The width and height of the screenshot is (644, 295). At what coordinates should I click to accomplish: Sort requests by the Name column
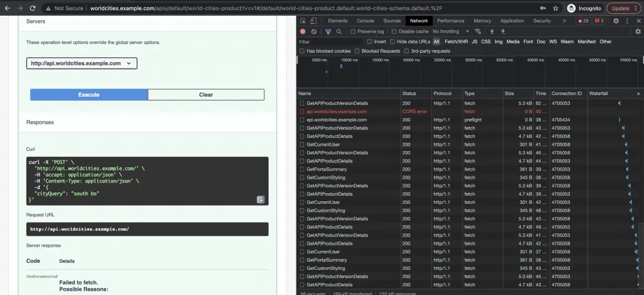pos(348,94)
